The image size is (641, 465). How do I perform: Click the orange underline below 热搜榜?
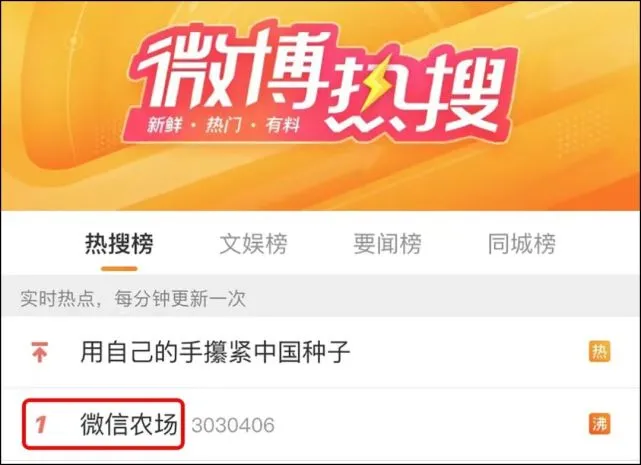pos(119,269)
